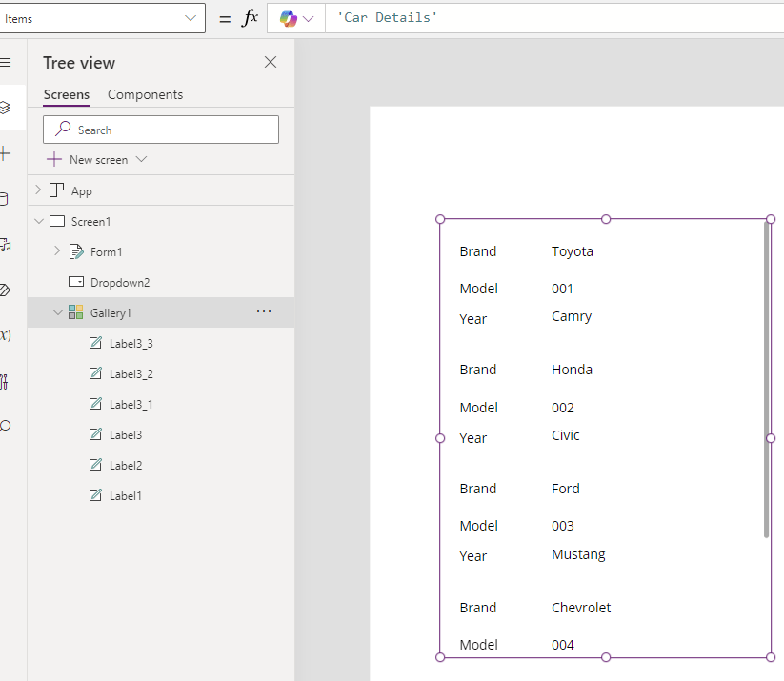The height and width of the screenshot is (681, 784).
Task: Open the Power Automate pane icon
Action: [x=5, y=290]
